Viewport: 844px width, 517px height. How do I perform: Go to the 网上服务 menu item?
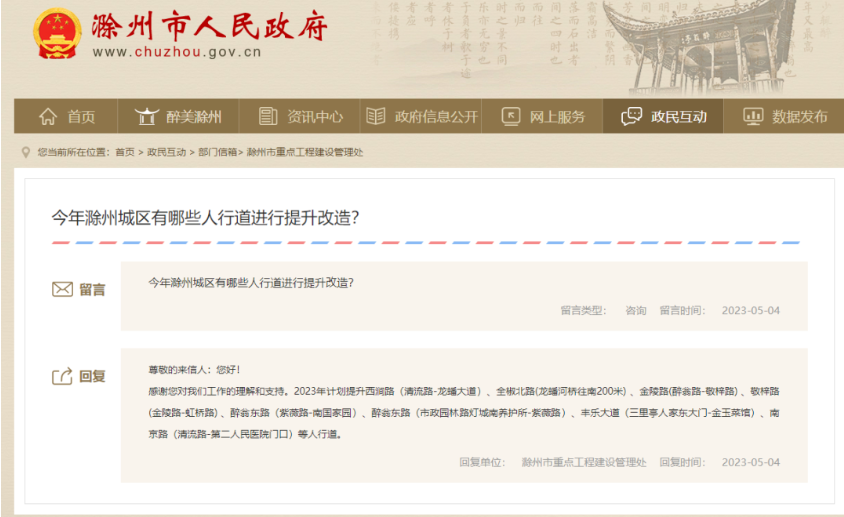pyautogui.click(x=556, y=116)
